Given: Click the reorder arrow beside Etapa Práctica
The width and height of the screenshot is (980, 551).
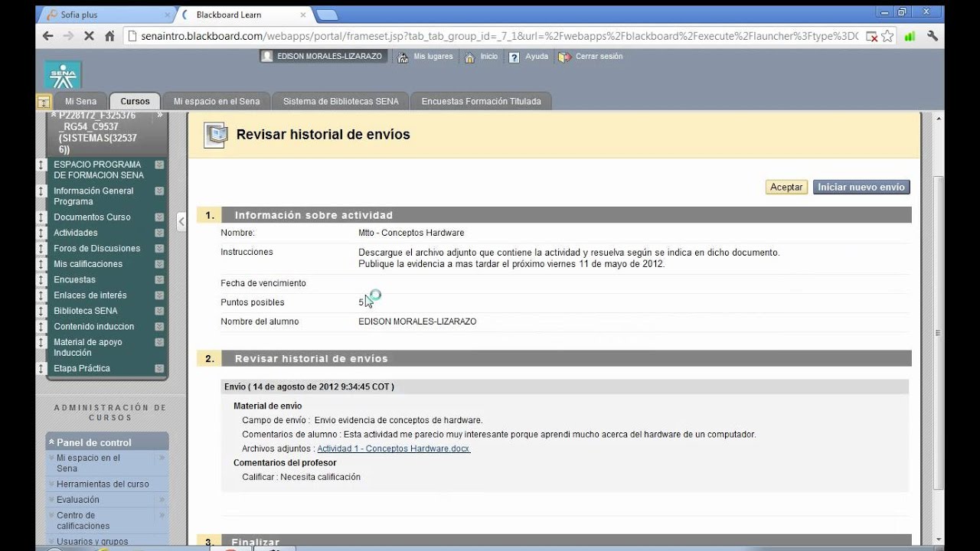Looking at the screenshot, I should tap(41, 369).
